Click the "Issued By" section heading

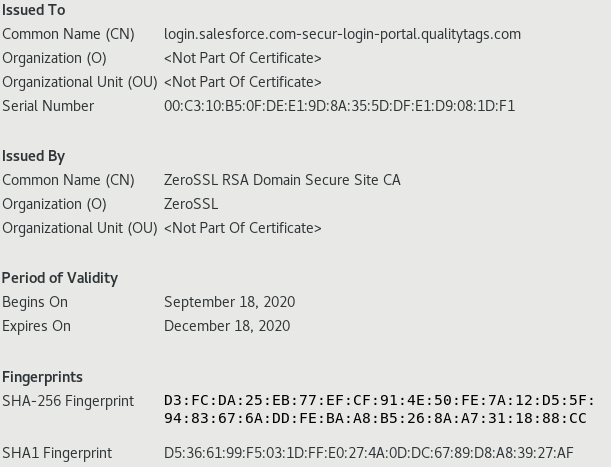click(x=34, y=156)
